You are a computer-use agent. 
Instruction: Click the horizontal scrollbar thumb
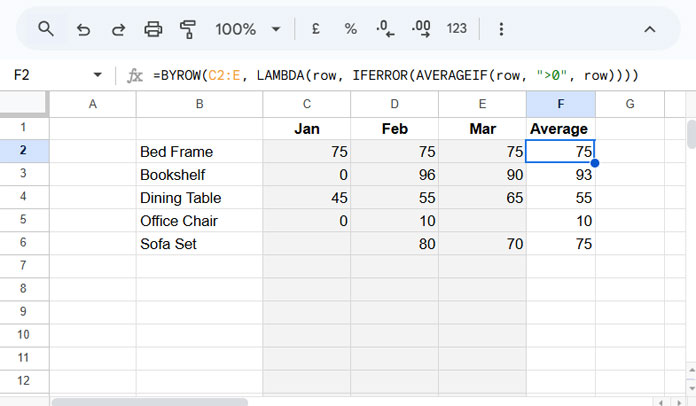(150, 402)
